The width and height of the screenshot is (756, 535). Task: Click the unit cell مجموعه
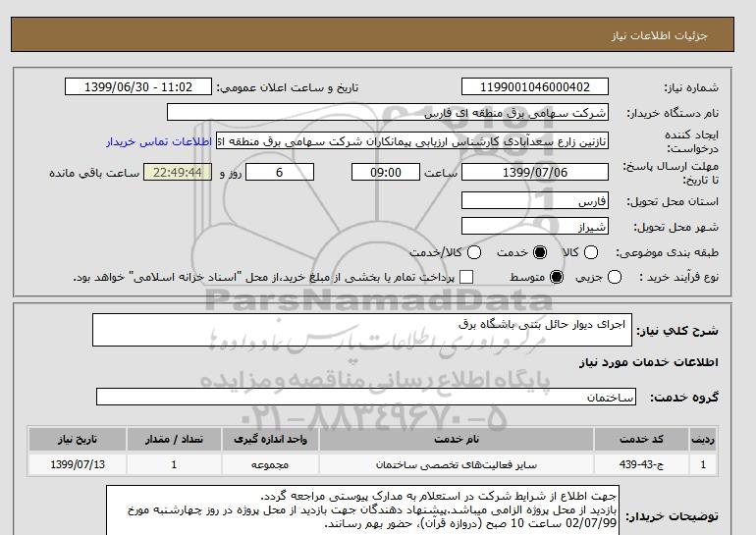tap(270, 464)
